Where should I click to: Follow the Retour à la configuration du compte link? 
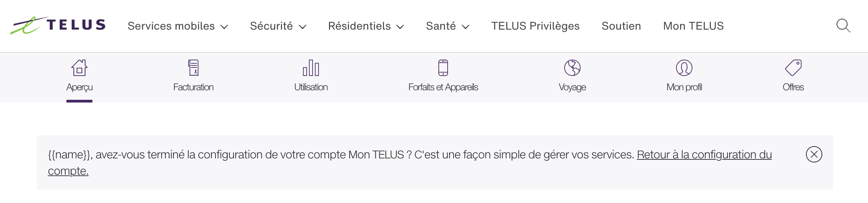pyautogui.click(x=704, y=155)
